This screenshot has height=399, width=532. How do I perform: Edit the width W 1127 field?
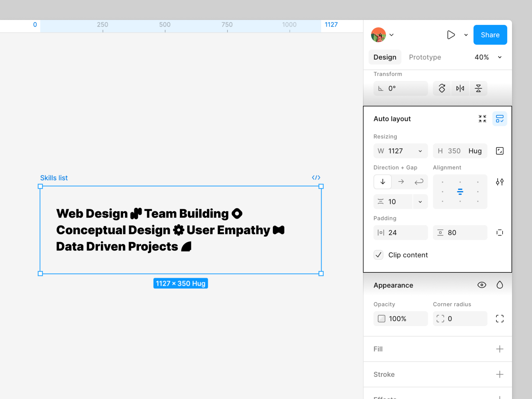point(401,151)
